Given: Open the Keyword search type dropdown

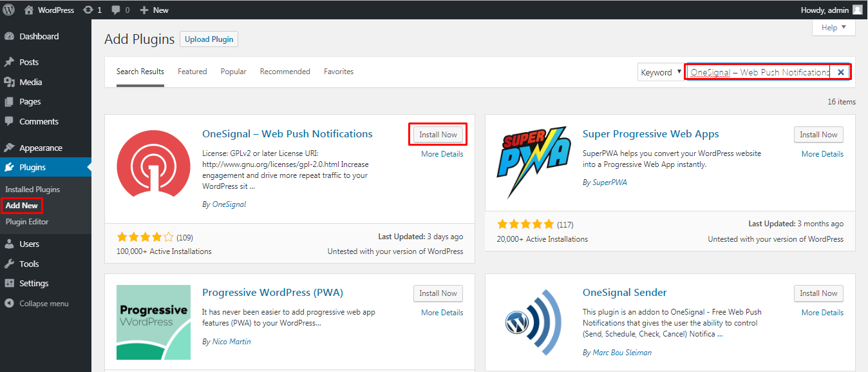Looking at the screenshot, I should [661, 72].
